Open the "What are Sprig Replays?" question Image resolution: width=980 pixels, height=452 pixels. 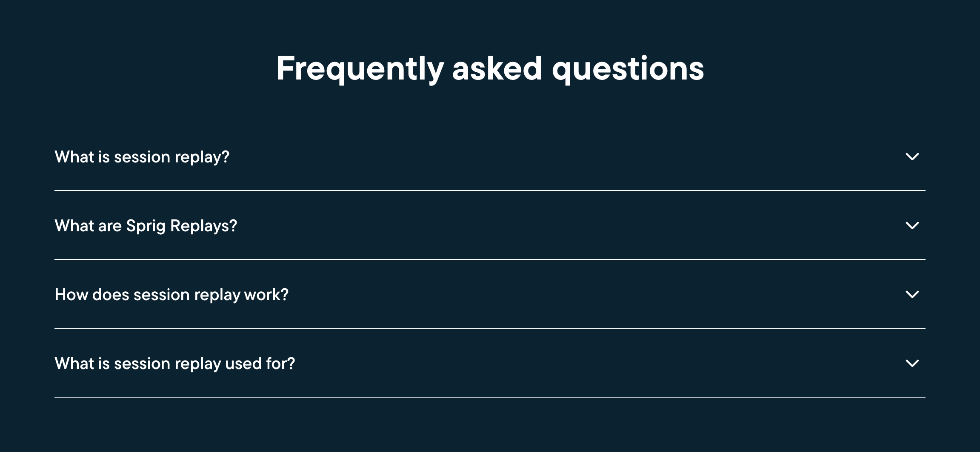tap(146, 226)
